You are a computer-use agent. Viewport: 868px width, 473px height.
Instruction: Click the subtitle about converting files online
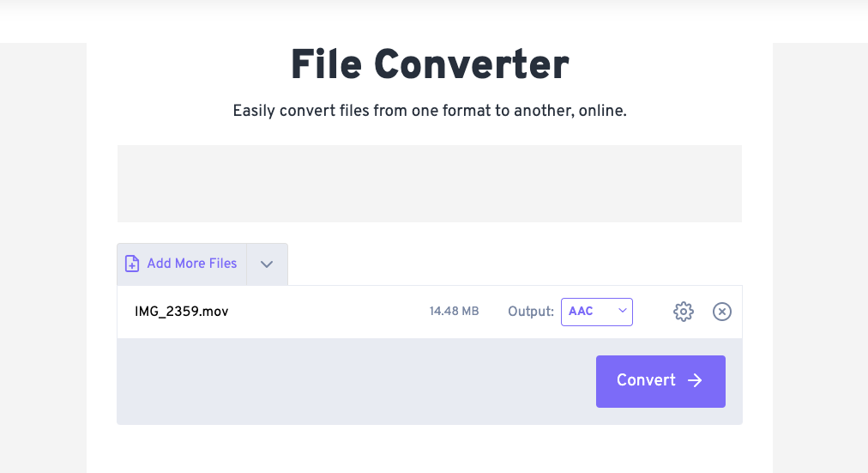[x=430, y=112]
